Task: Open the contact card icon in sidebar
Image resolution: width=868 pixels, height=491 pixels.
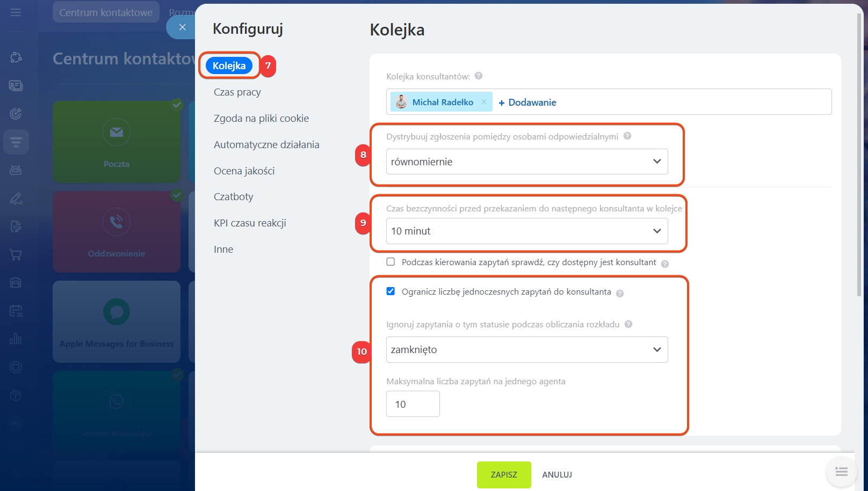Action: pos(16,85)
